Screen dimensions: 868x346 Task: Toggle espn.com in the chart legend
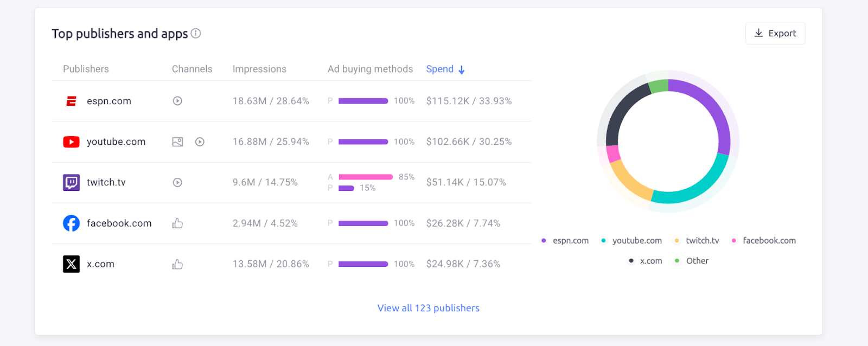566,240
